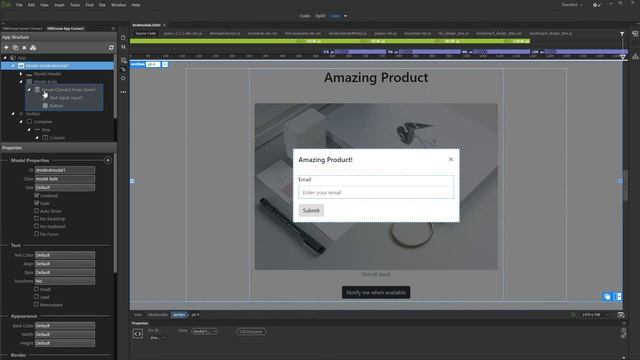Enable the No Keyboard checkbox
Screen dimensions: 640x360
37,226
